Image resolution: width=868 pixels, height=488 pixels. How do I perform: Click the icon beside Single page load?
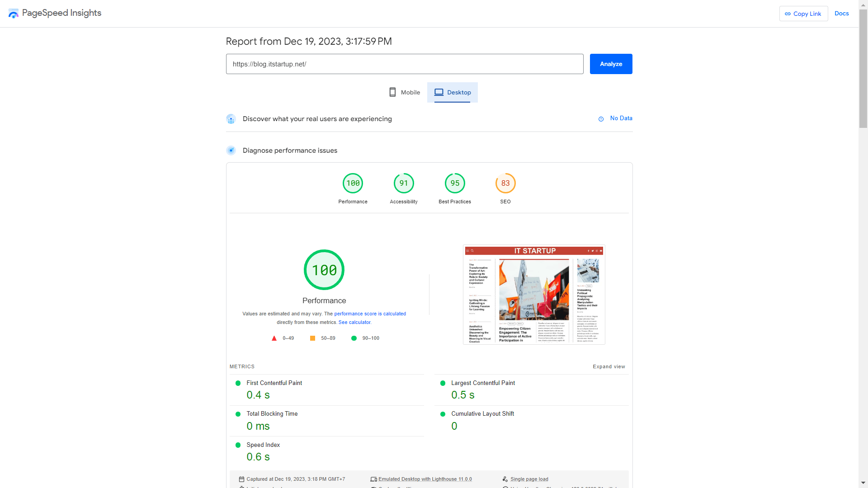coord(505,479)
